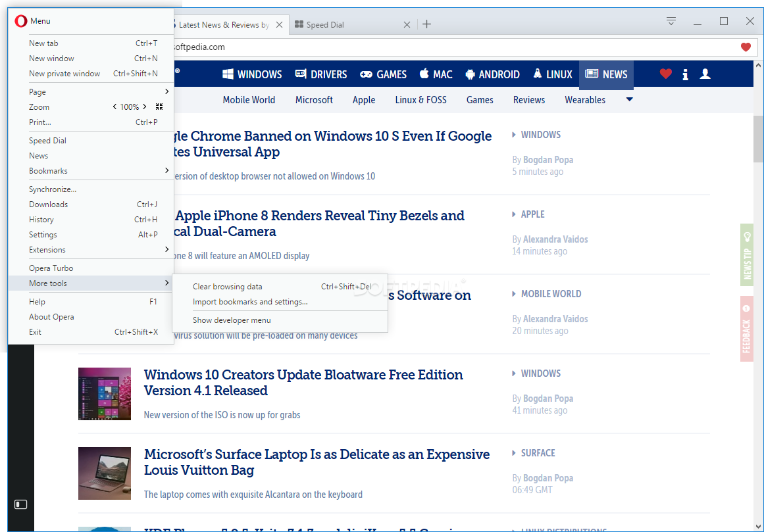Toggle the sidebar panel icon at bottom left
Screen dimensions: 764x532
[20, 504]
